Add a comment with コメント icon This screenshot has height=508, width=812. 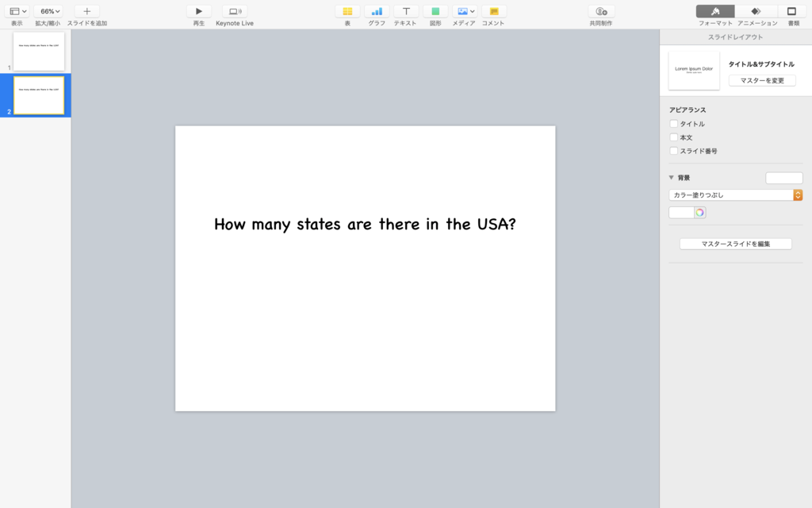tap(493, 11)
